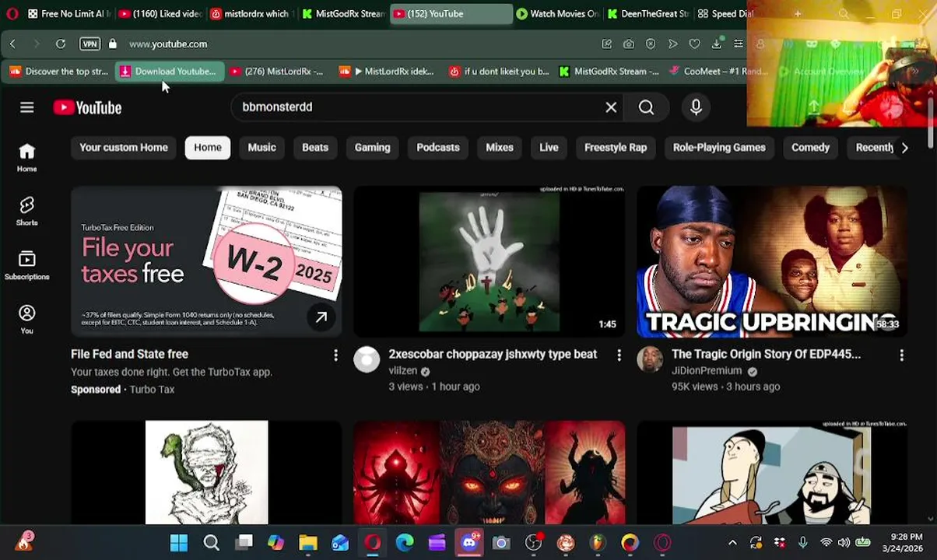Viewport: 937px width, 560px height.
Task: Switch to the (1160) Liked videos tab
Action: click(161, 14)
